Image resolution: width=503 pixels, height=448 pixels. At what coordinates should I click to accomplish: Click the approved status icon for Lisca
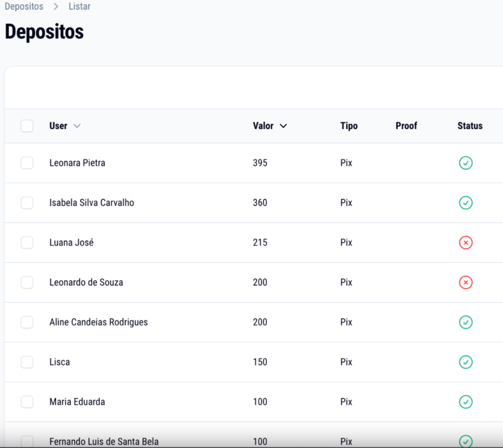click(465, 362)
